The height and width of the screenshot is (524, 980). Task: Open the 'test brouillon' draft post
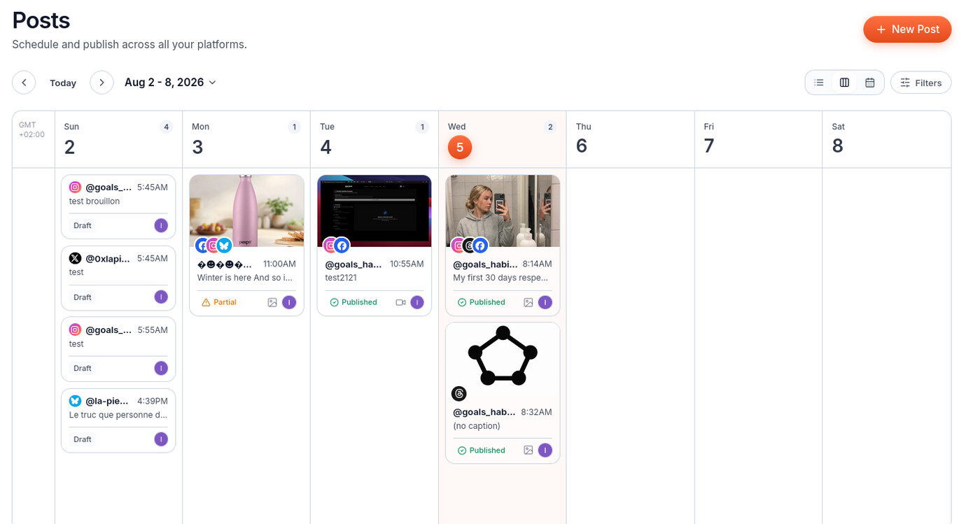[118, 207]
